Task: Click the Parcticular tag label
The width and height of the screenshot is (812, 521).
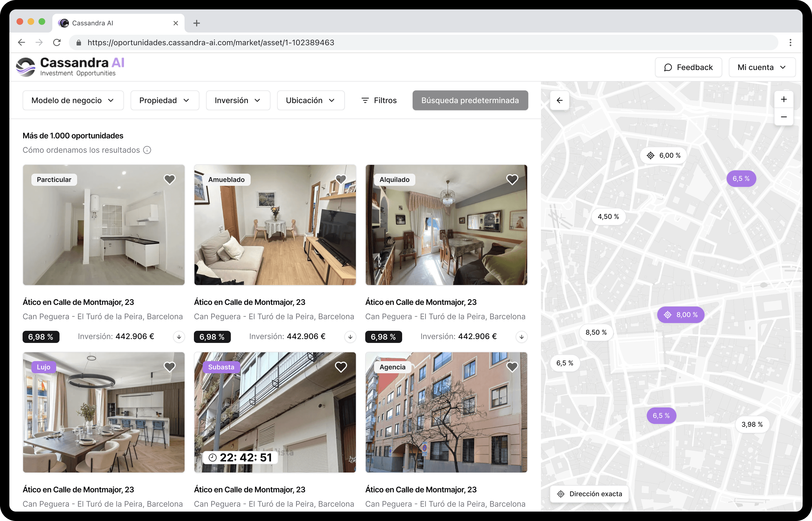Action: point(54,180)
